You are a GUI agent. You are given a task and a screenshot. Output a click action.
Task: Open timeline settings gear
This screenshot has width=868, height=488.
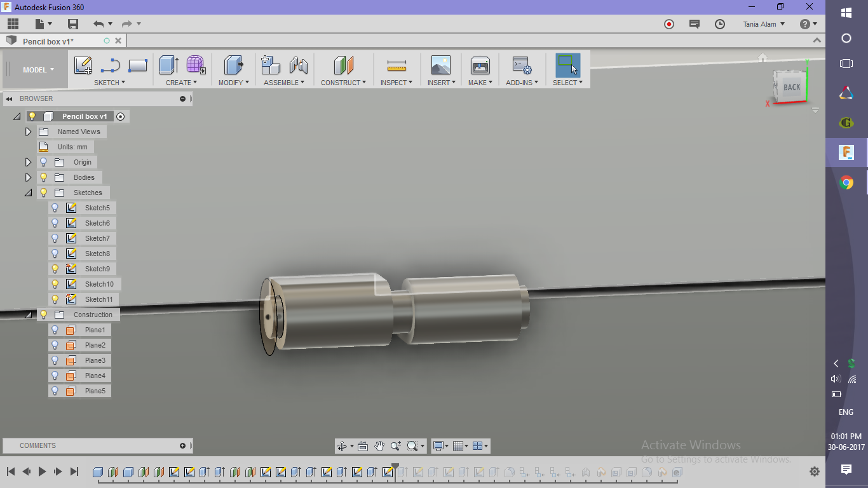click(815, 471)
